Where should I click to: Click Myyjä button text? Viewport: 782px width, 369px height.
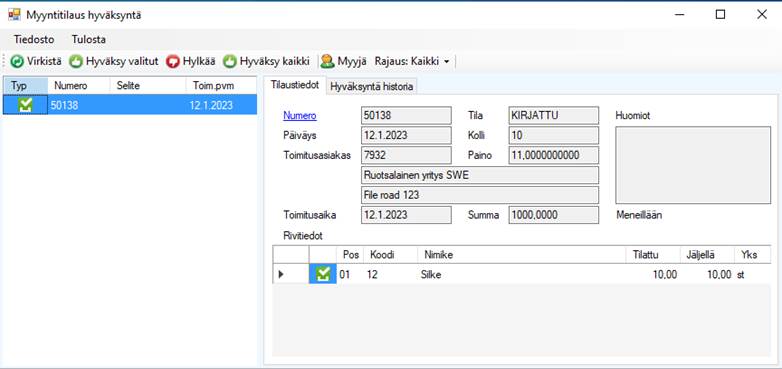click(x=352, y=61)
